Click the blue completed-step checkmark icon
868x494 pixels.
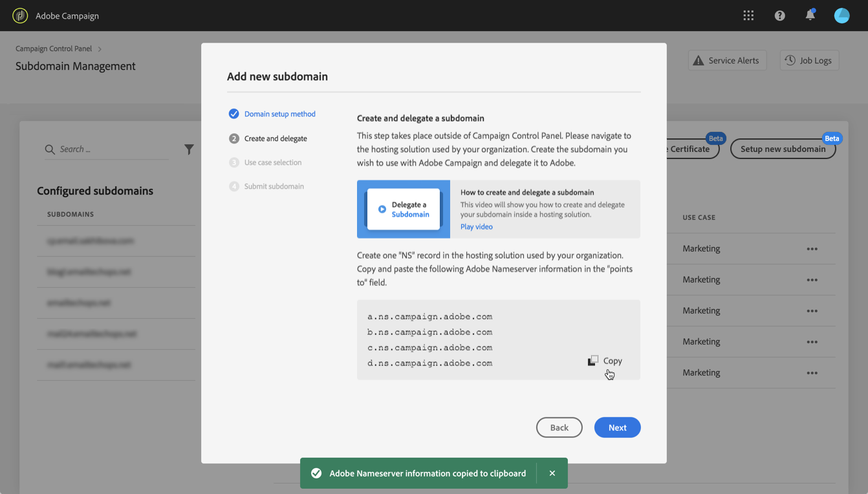coord(233,114)
